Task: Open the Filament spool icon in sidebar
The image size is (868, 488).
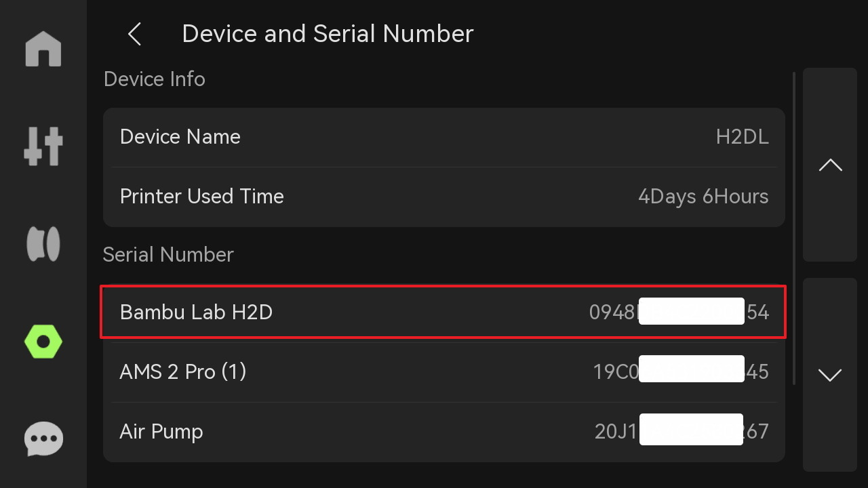Action: click(43, 244)
